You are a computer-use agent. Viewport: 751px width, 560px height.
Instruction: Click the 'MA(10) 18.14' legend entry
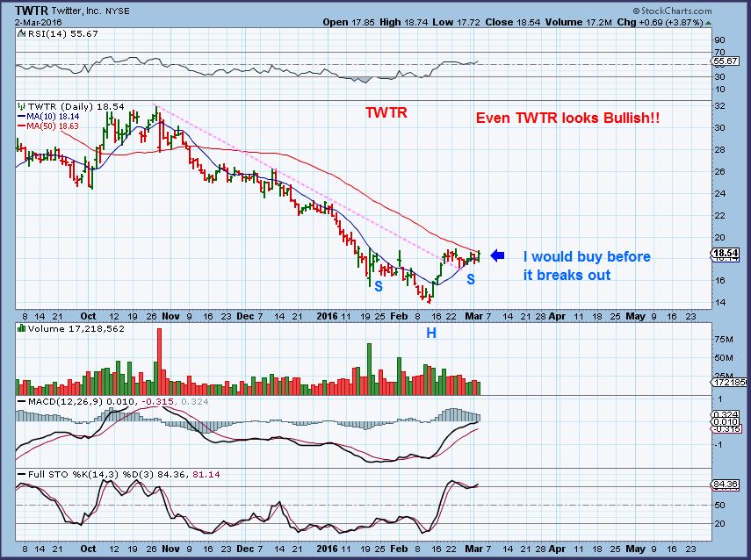[53, 117]
